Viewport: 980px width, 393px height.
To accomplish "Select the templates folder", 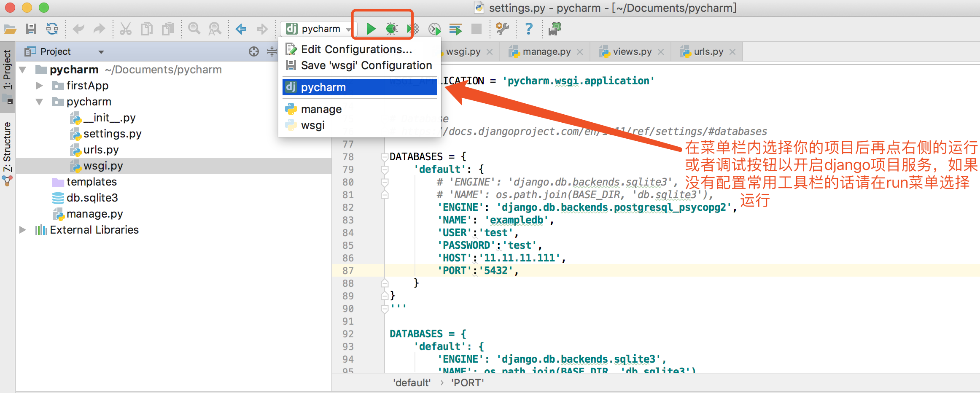I will pyautogui.click(x=84, y=182).
